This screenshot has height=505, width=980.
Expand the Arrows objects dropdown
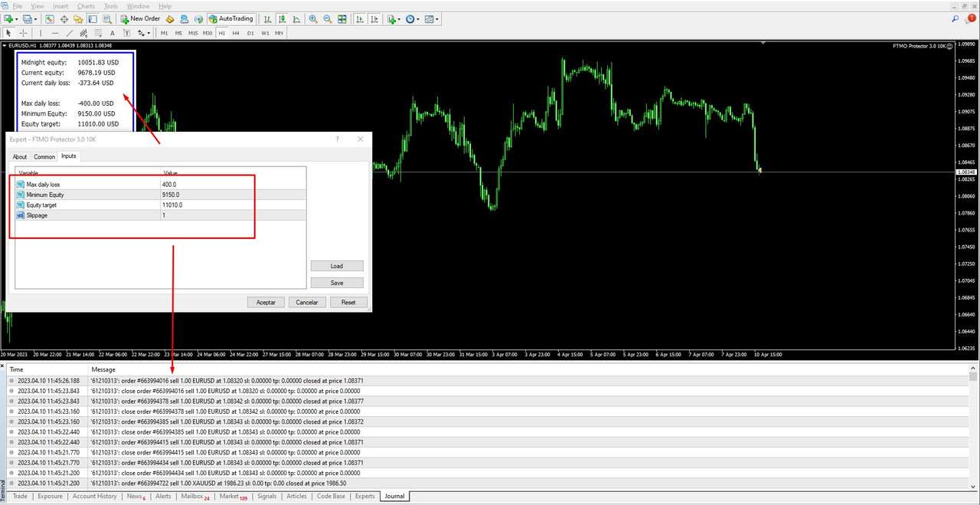point(149,33)
